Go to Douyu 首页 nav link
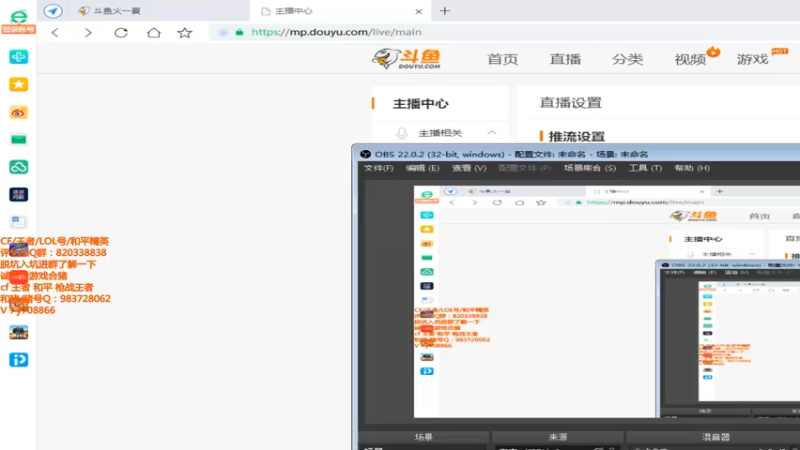 point(503,59)
